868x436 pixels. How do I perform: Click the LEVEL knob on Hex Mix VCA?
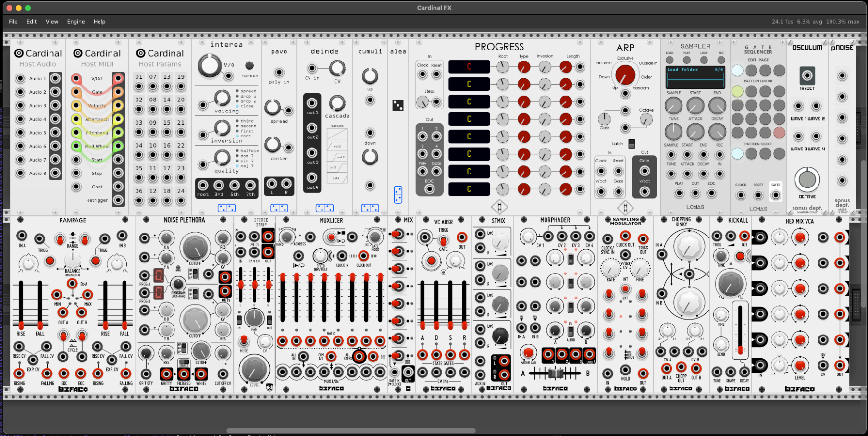pos(800,365)
